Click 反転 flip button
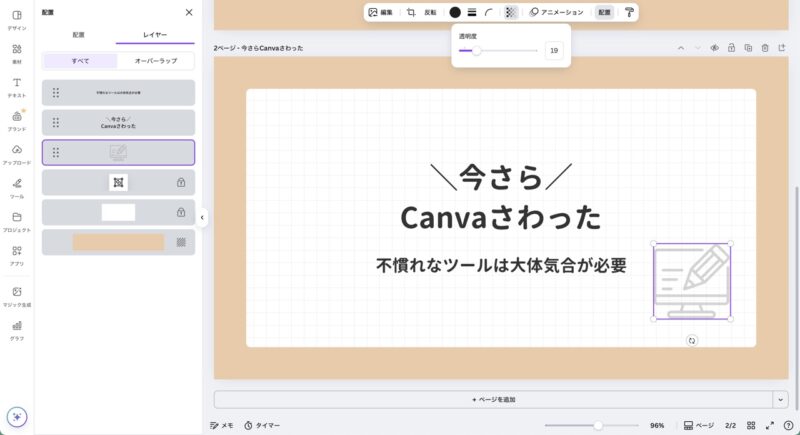 pyautogui.click(x=431, y=12)
